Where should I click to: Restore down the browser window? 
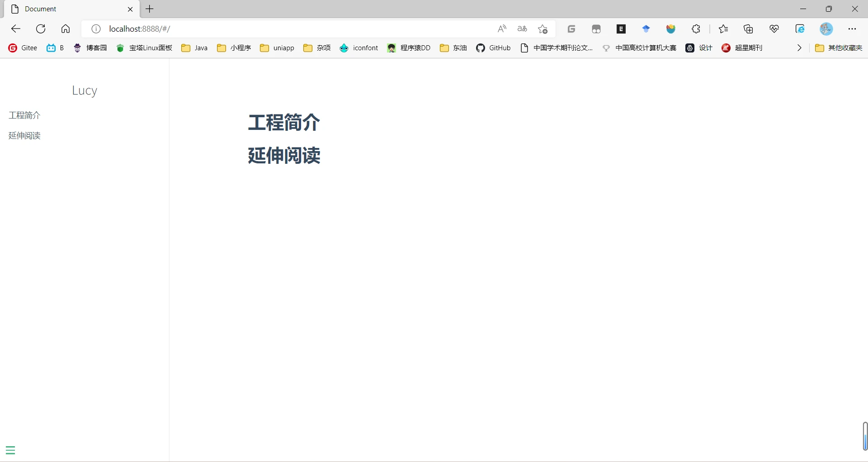[x=829, y=9]
